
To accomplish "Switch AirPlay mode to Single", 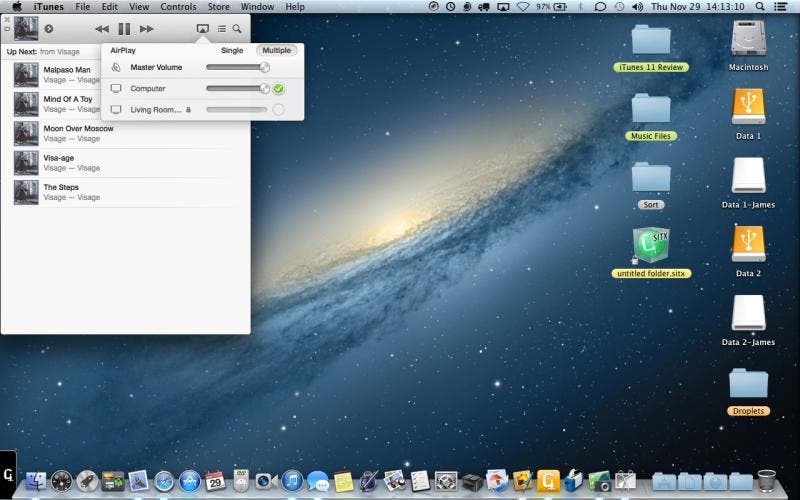I will pyautogui.click(x=232, y=51).
